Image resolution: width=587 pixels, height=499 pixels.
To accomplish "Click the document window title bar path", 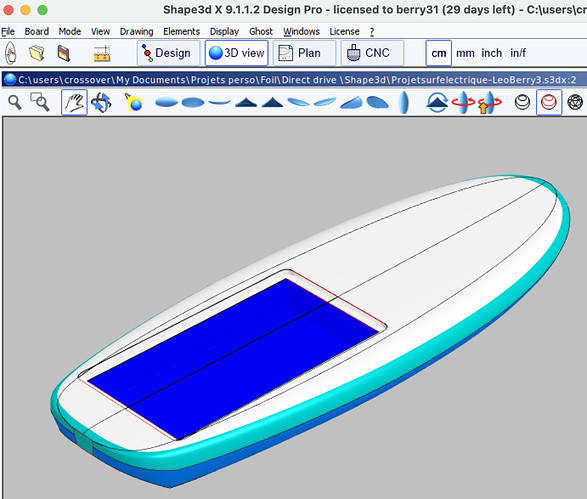I will [x=297, y=80].
